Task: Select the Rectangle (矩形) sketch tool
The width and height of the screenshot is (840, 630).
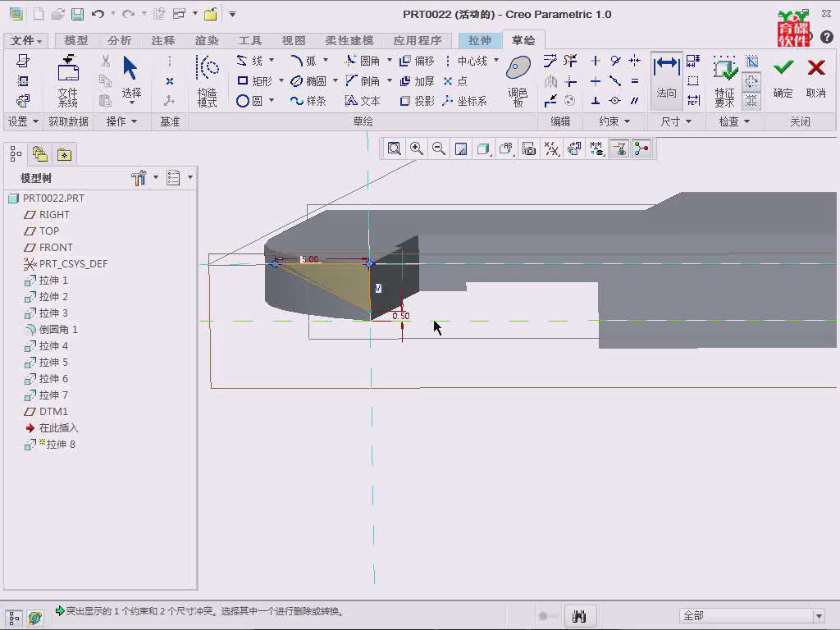Action: pos(254,81)
